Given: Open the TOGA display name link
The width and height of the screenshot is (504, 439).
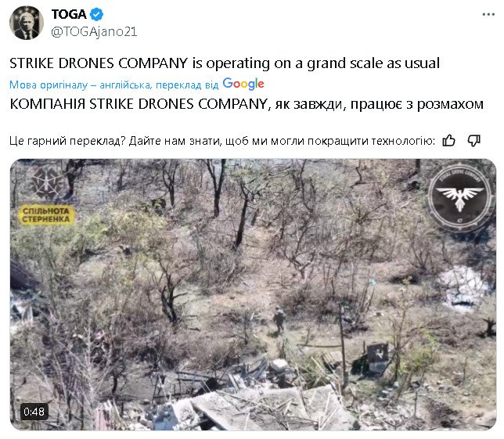Looking at the screenshot, I should [69, 14].
